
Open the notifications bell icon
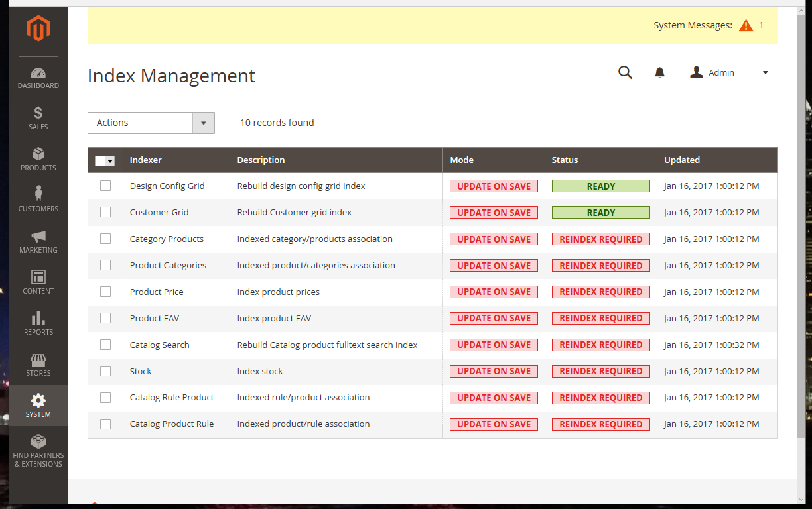coord(659,73)
